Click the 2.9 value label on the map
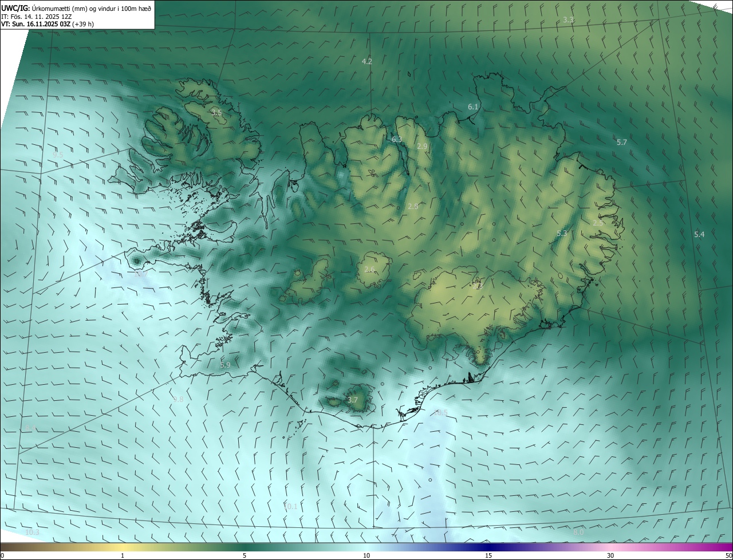 click(x=422, y=147)
